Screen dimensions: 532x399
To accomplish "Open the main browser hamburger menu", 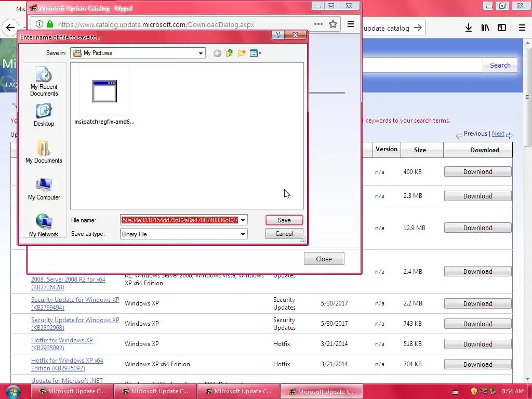I will [x=522, y=28].
